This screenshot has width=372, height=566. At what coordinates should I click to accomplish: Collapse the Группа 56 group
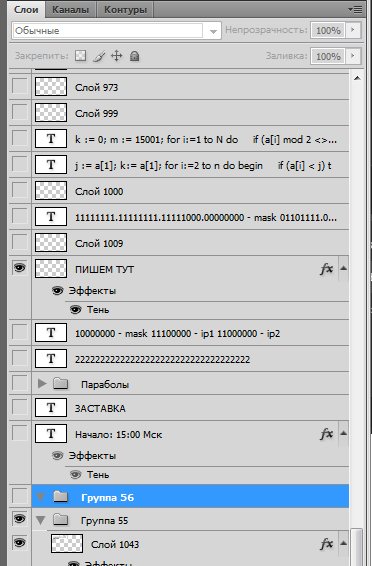pos(40,497)
